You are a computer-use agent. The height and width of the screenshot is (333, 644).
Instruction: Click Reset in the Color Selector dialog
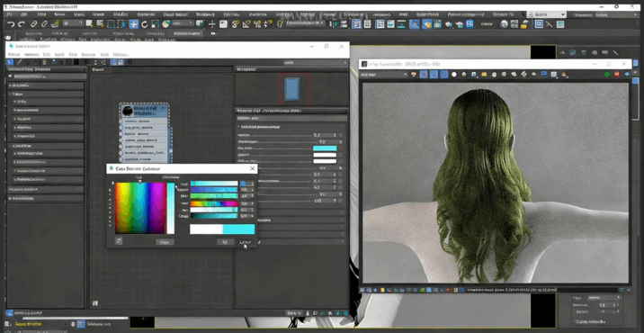(165, 242)
